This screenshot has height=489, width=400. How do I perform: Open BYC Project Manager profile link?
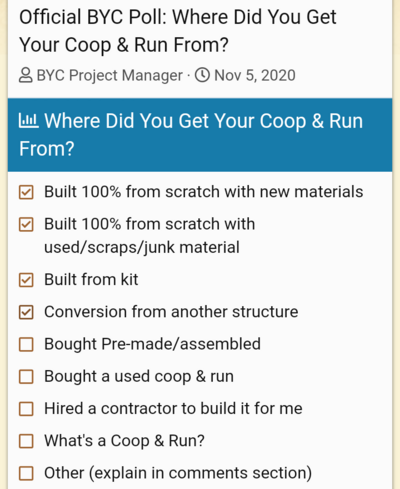click(x=110, y=75)
